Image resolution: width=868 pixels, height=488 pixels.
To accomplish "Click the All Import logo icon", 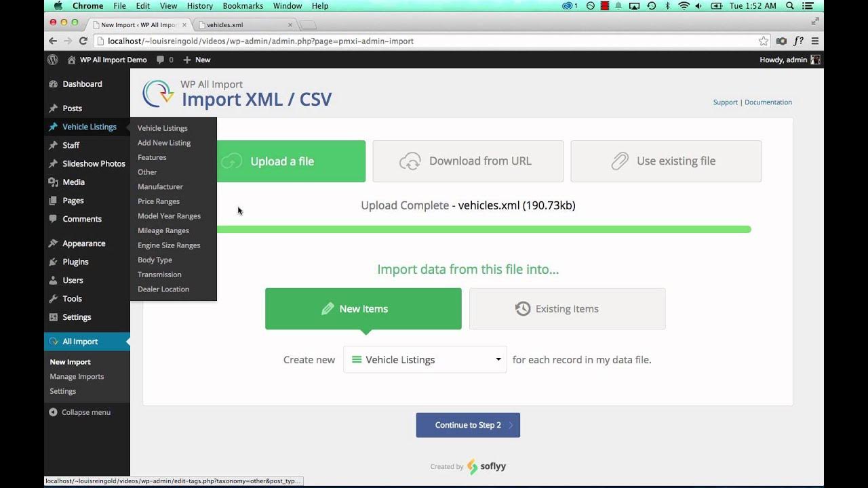I will (x=53, y=342).
